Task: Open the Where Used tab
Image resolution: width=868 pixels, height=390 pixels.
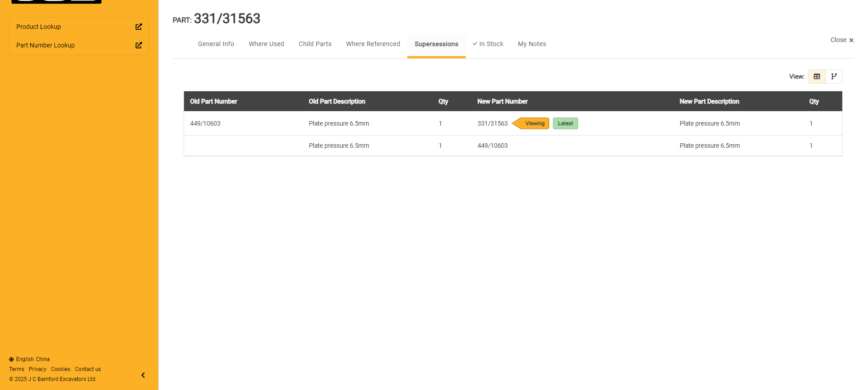Action: coord(266,44)
